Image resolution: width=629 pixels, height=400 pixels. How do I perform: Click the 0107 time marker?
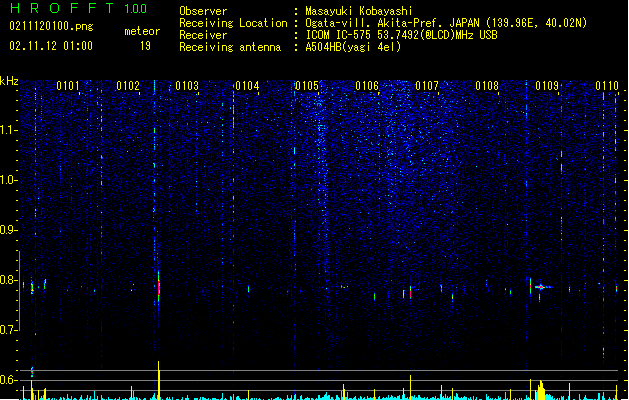pyautogui.click(x=427, y=86)
